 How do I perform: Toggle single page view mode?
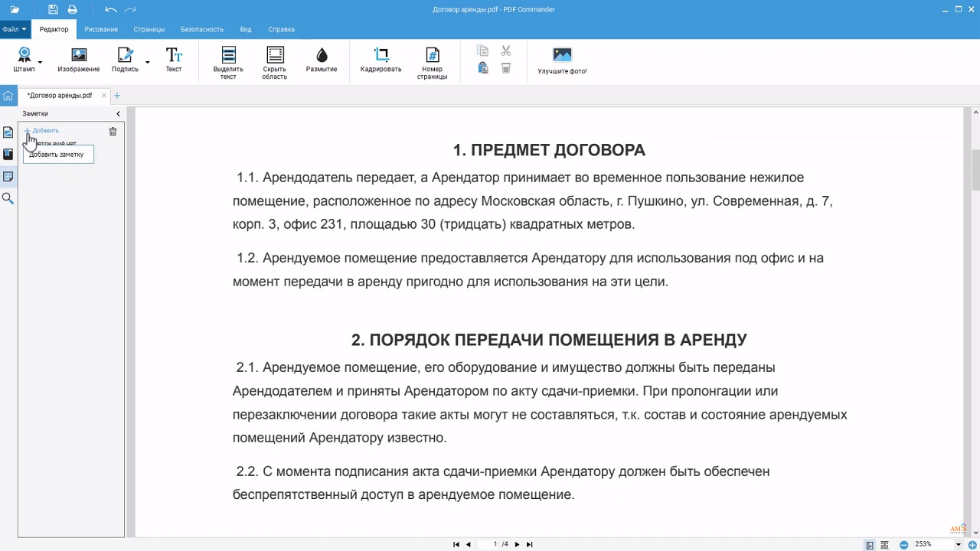coord(870,545)
